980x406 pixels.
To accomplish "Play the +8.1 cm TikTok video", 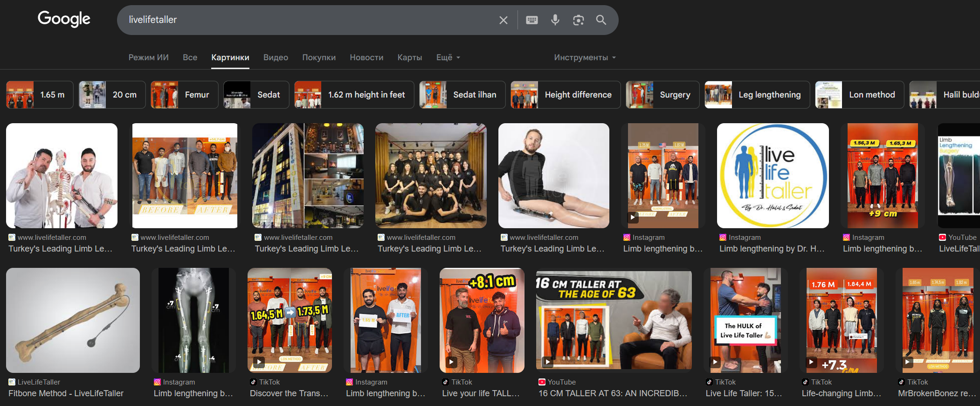I will (x=451, y=362).
